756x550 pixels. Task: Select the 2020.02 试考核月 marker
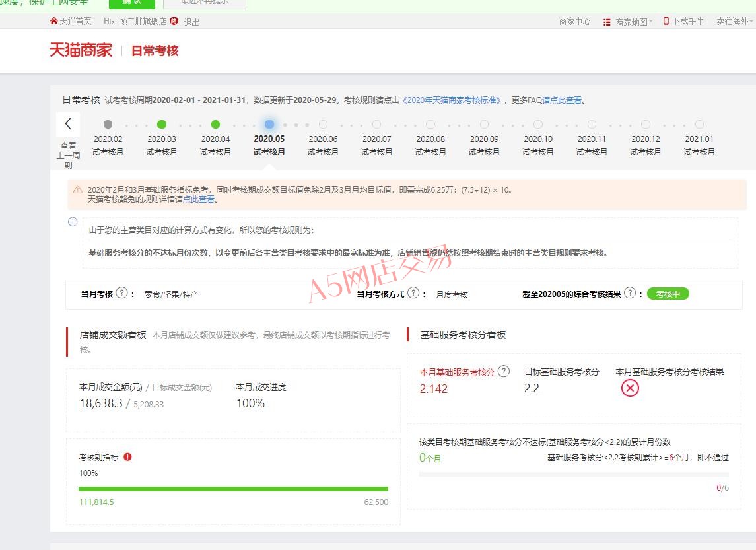(108, 124)
